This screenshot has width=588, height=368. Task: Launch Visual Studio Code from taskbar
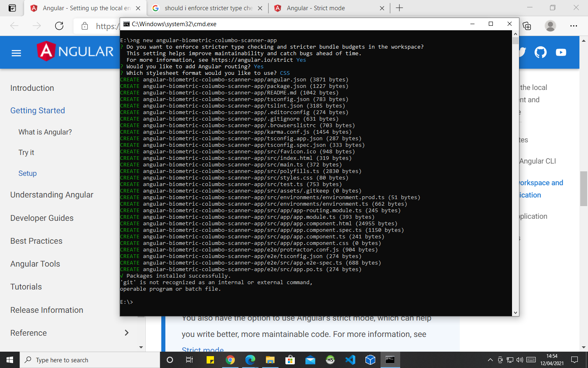[x=350, y=360]
